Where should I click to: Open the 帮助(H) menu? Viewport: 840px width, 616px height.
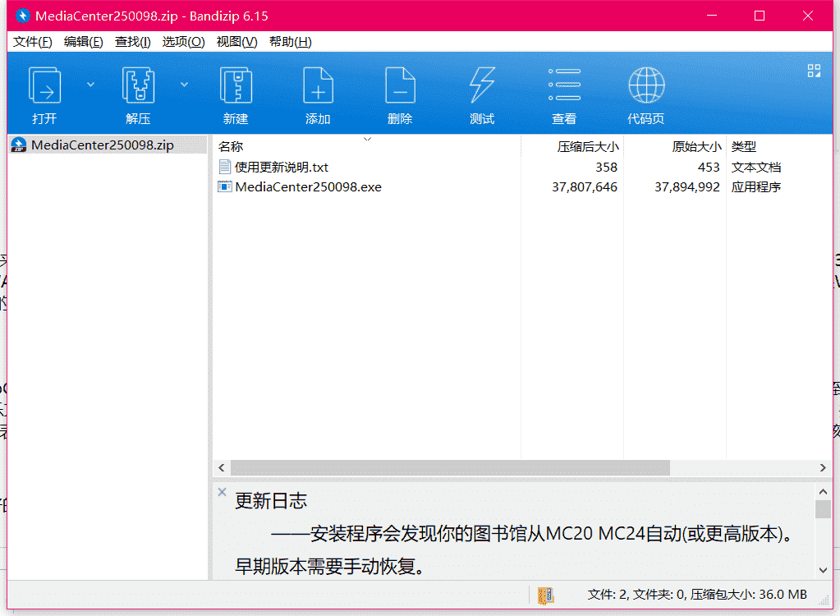point(290,42)
